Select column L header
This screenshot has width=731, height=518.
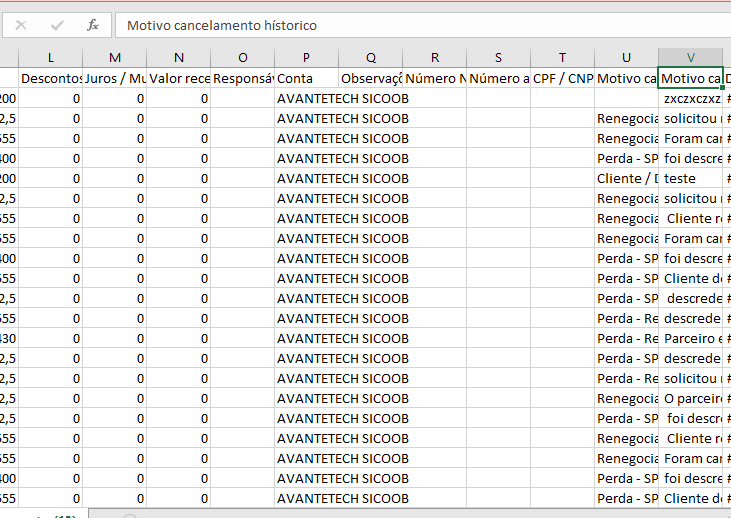[50, 58]
